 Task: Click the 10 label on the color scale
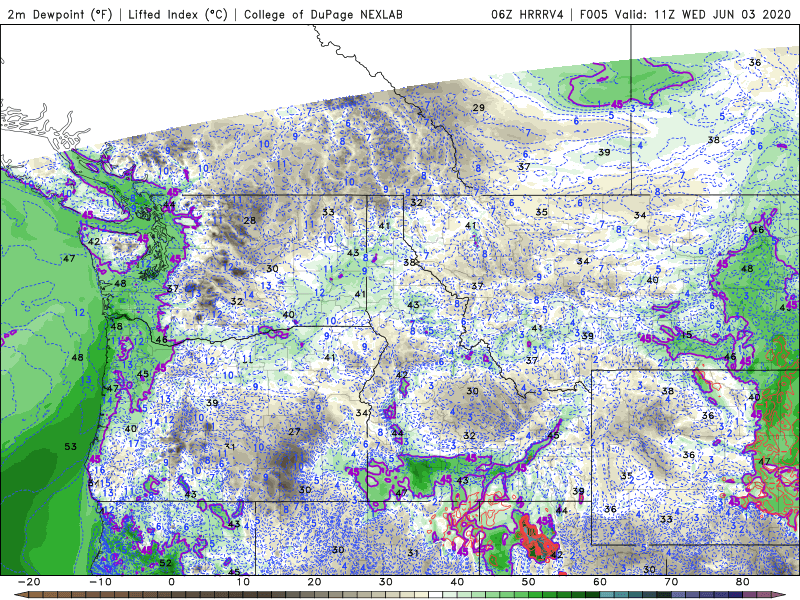pyautogui.click(x=243, y=582)
